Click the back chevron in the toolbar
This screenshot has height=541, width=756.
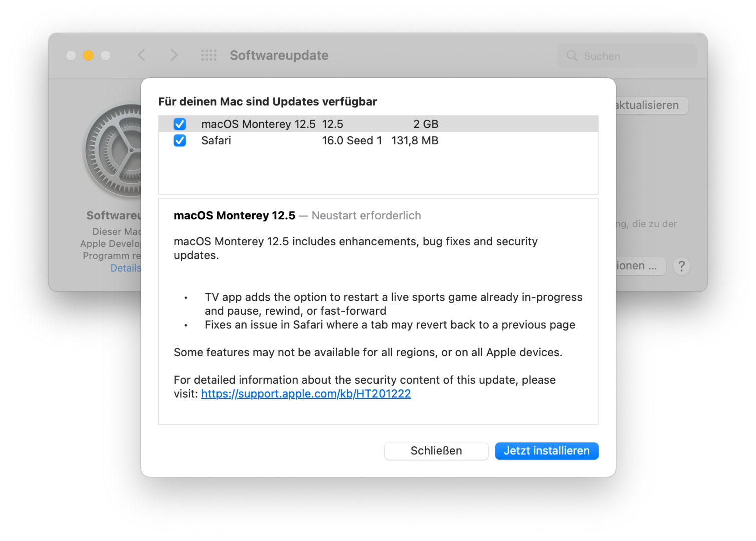[142, 55]
